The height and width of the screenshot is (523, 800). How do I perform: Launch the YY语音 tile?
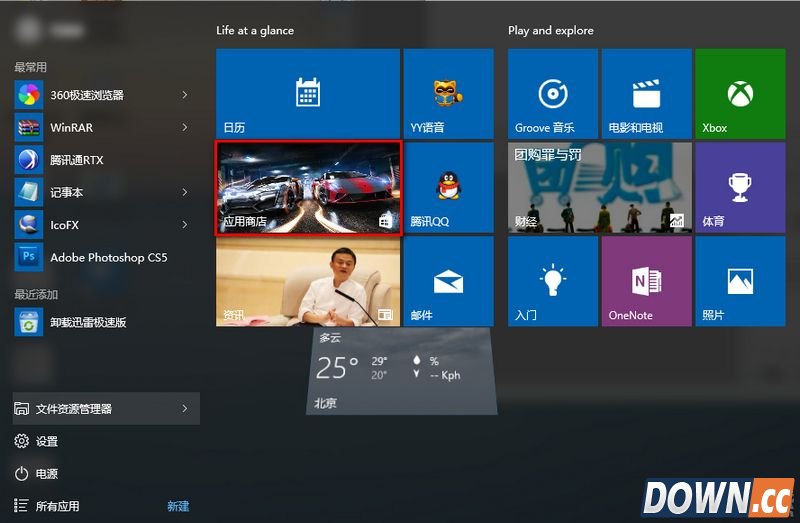pos(448,94)
